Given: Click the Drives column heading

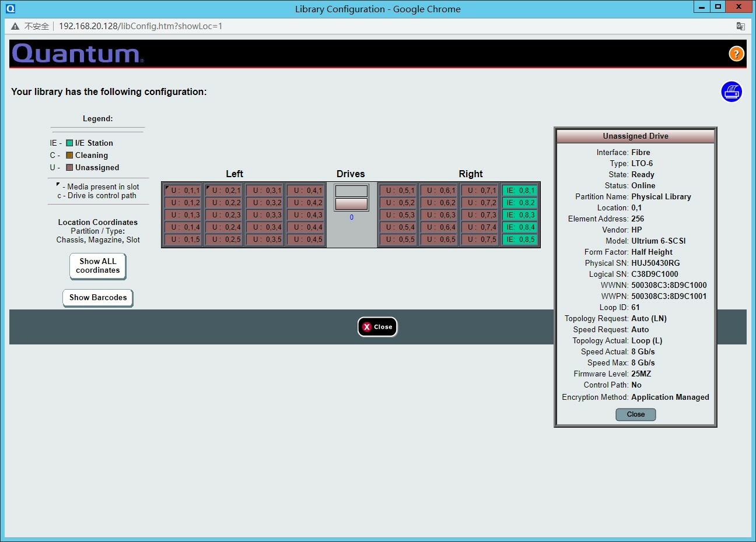Looking at the screenshot, I should coord(351,174).
